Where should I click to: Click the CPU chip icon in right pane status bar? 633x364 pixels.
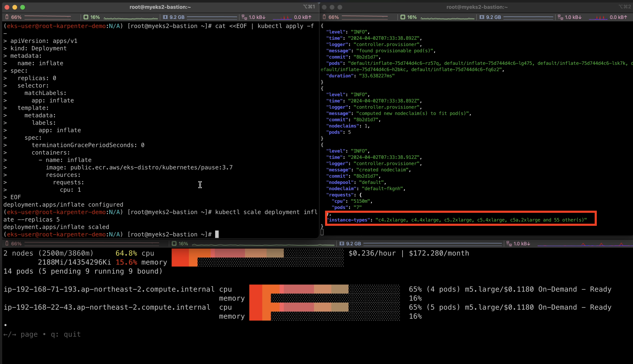pos(403,17)
